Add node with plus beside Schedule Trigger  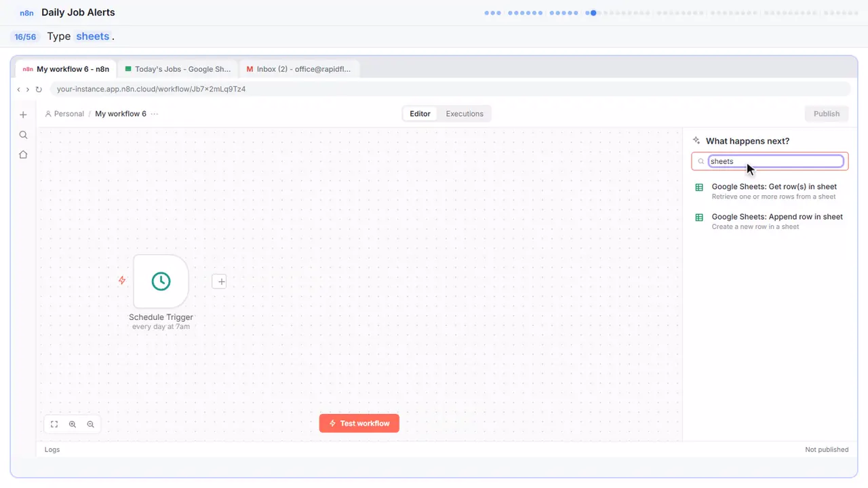click(x=219, y=281)
